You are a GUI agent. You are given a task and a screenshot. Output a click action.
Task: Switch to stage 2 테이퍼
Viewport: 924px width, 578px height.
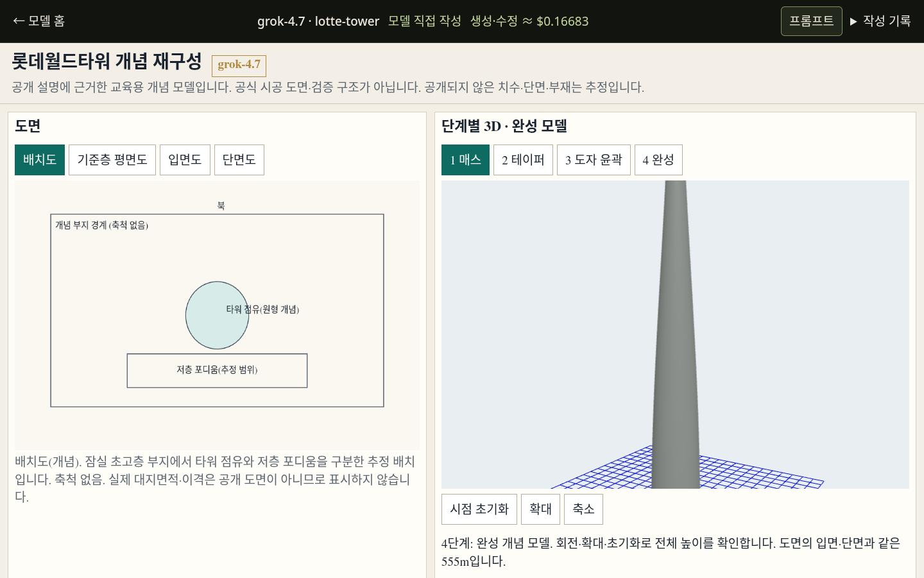click(523, 160)
